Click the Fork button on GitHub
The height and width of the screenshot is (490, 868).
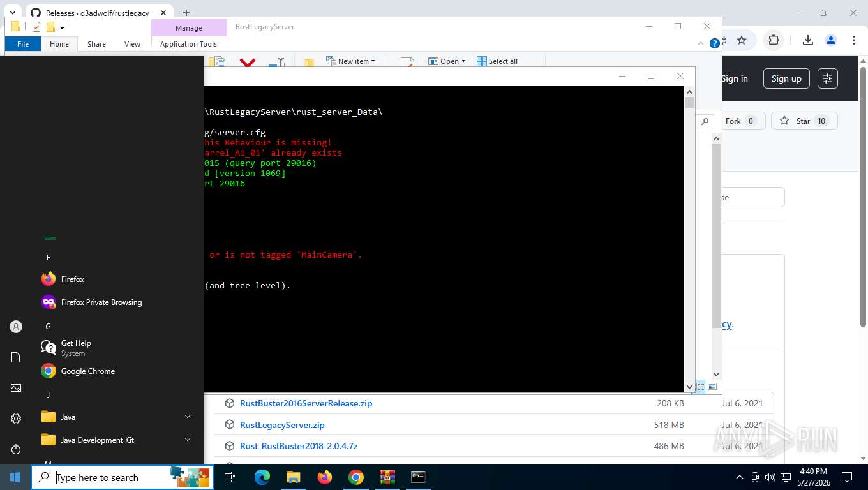743,121
